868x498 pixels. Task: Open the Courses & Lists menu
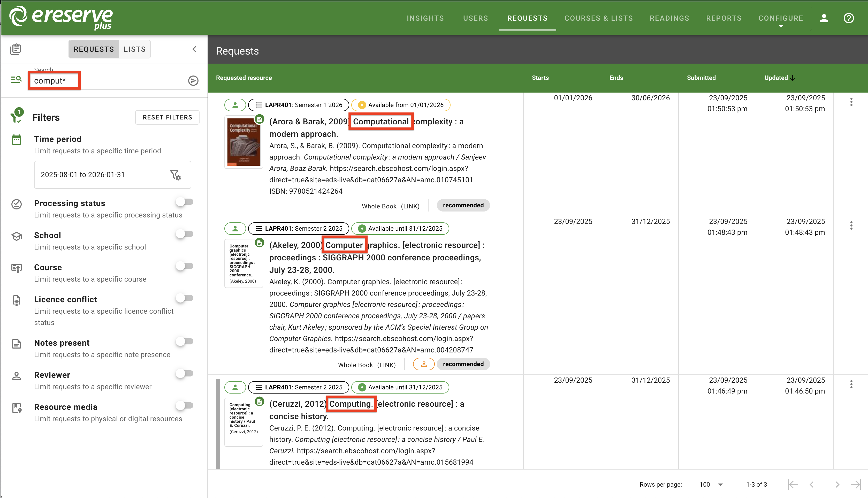click(x=598, y=18)
